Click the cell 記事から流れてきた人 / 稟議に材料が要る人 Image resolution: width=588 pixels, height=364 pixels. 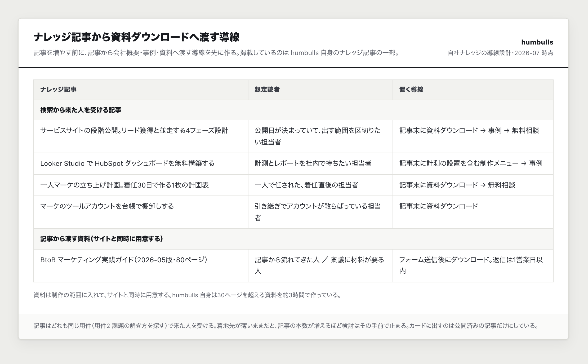point(320,266)
